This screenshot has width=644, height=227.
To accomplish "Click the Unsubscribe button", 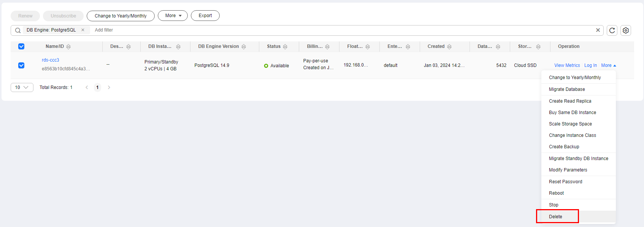I will click(x=63, y=16).
